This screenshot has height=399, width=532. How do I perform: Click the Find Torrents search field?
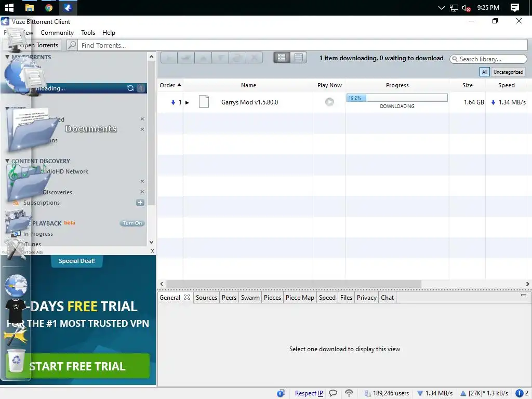coord(302,45)
